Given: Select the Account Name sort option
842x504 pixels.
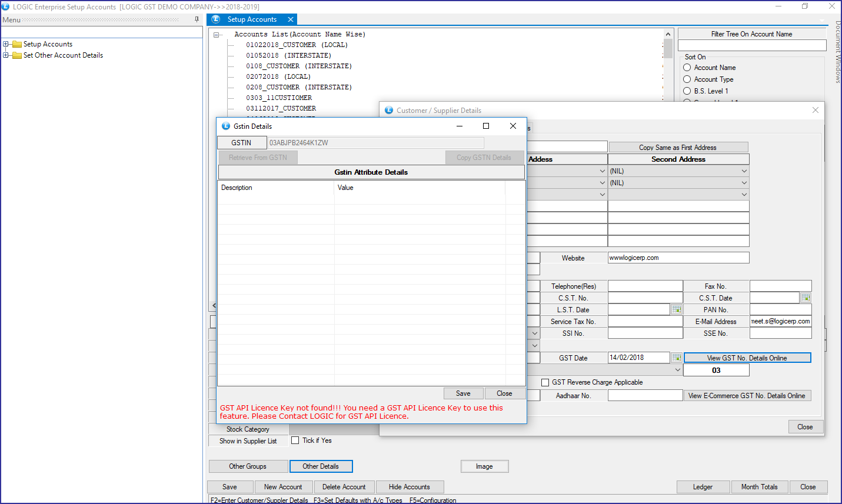Looking at the screenshot, I should click(687, 68).
